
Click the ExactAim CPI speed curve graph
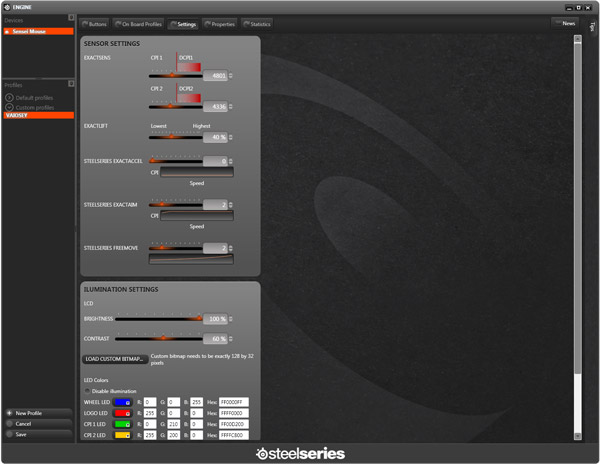pos(197,215)
